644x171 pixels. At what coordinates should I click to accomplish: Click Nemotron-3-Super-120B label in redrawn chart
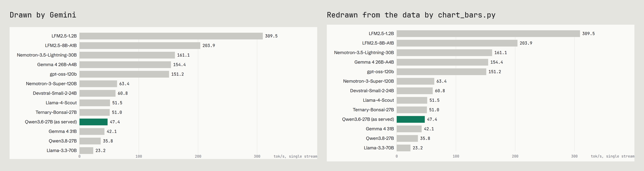tap(368, 81)
